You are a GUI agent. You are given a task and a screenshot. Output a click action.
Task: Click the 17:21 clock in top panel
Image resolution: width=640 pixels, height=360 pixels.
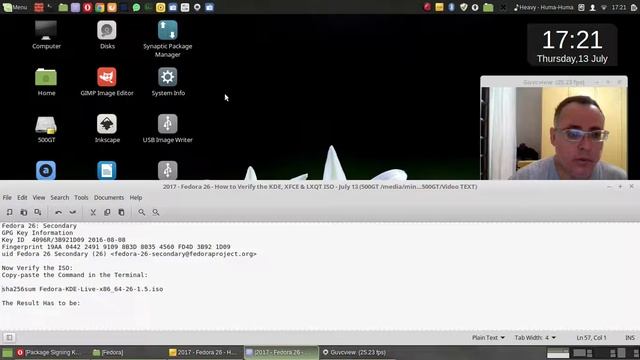pos(619,7)
